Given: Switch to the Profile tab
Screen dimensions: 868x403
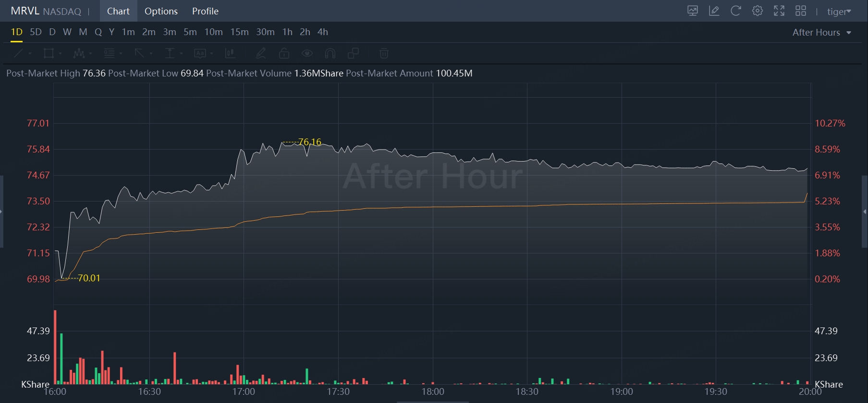Looking at the screenshot, I should pos(205,11).
